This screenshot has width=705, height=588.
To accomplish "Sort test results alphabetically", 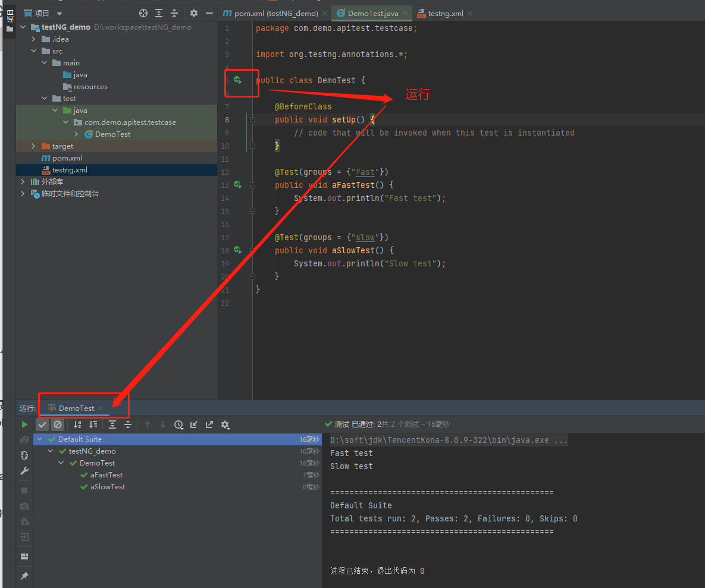I will pos(77,424).
